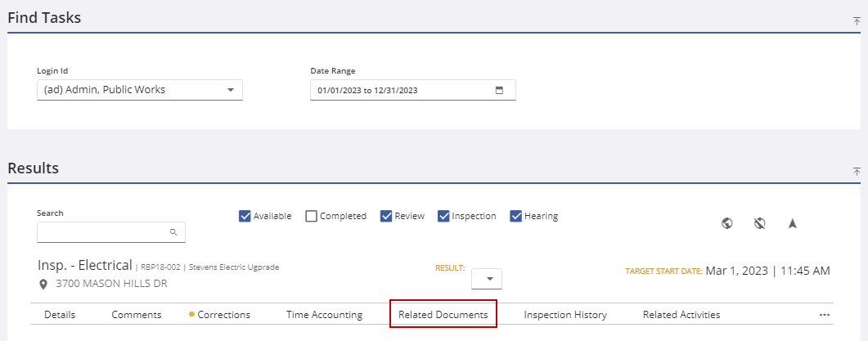Image resolution: width=868 pixels, height=341 pixels.
Task: Click the calendar icon in Date Range
Action: tap(499, 90)
